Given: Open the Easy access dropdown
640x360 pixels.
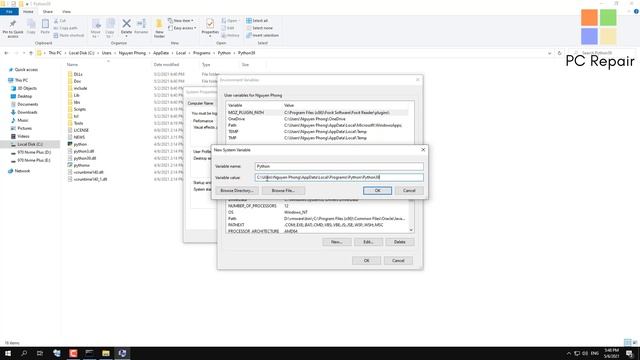Looking at the screenshot, I should (x=182, y=28).
